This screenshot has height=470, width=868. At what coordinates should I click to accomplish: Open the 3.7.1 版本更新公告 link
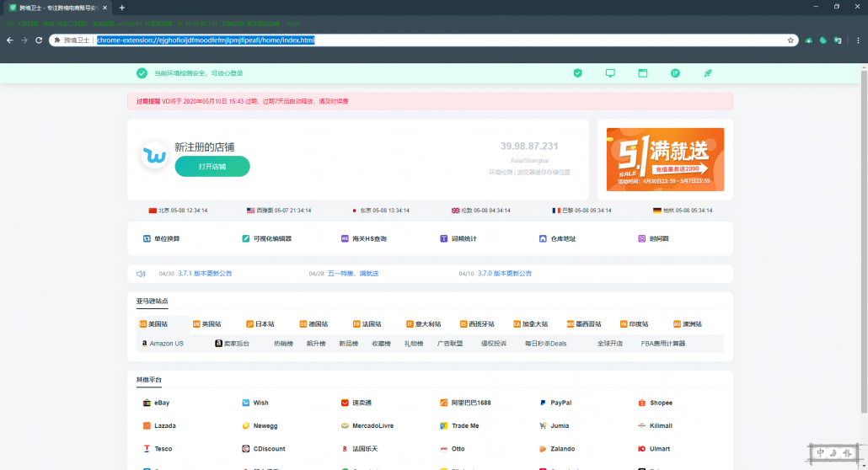pos(205,274)
